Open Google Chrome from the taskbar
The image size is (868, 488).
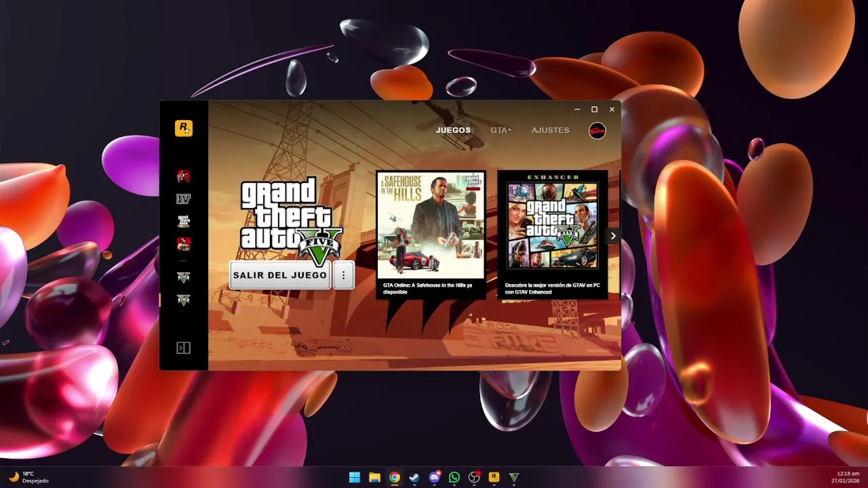click(394, 477)
